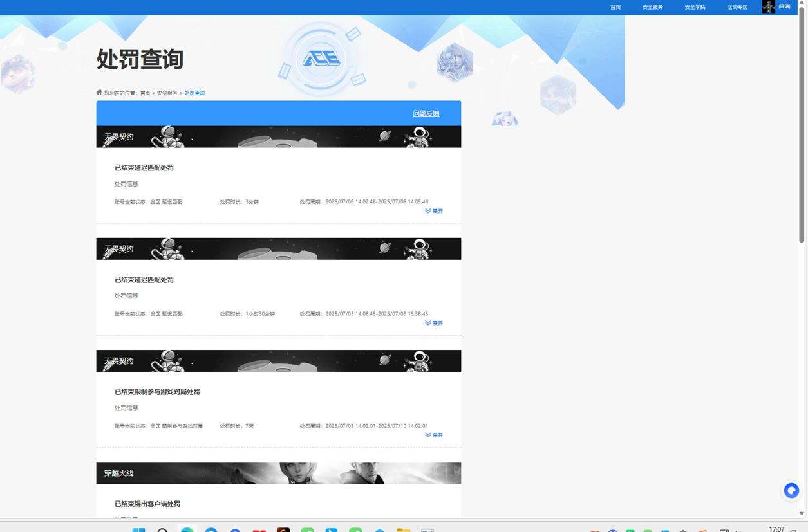Click the 无畏契约 banner above the 7天 penalty
808x532 pixels.
279,361
